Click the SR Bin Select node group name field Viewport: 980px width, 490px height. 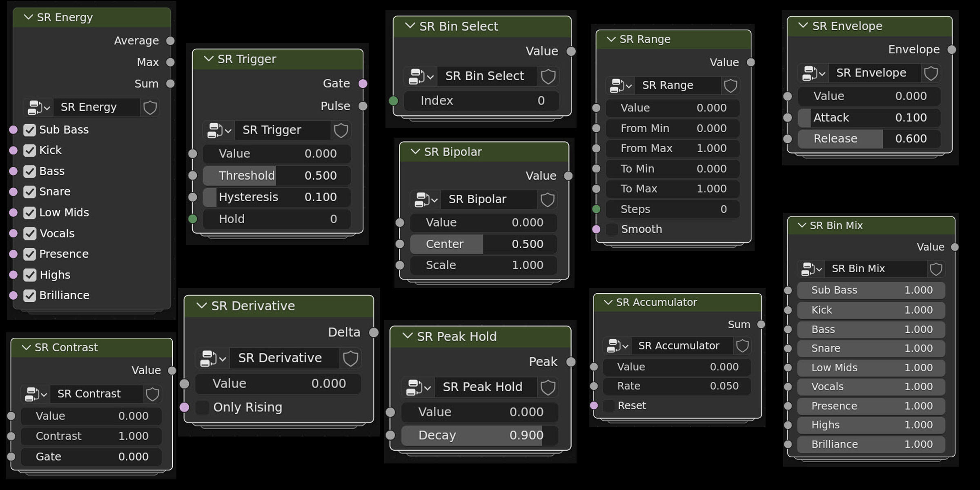coord(488,76)
